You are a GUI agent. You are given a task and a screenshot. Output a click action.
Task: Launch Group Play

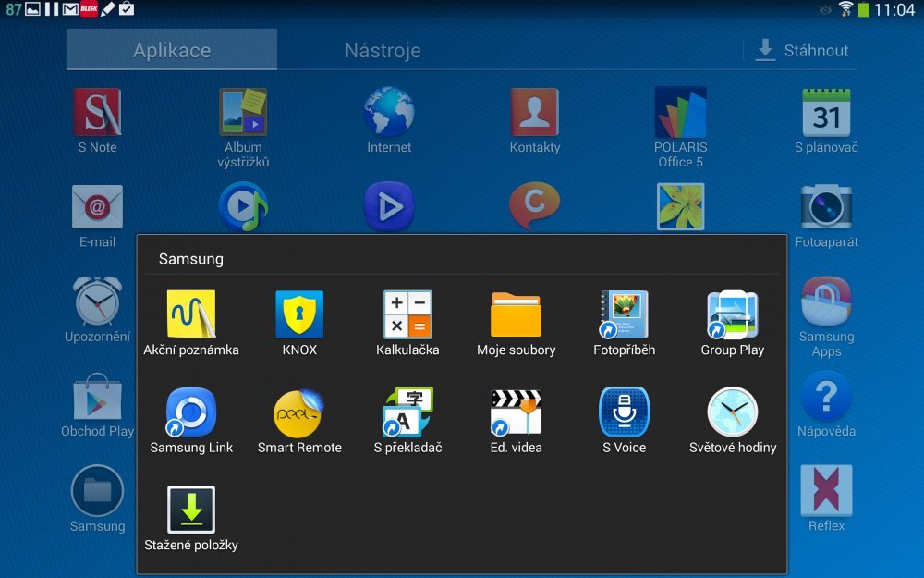click(x=732, y=314)
